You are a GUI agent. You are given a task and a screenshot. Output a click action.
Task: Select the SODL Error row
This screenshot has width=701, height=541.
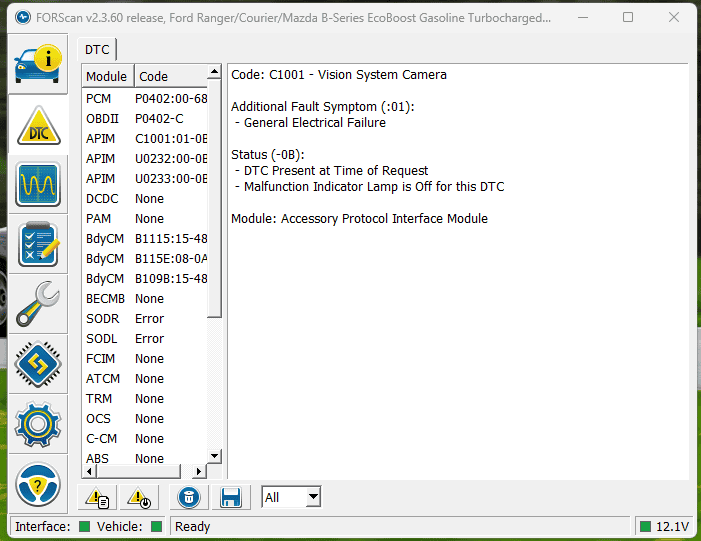pyautogui.click(x=145, y=338)
